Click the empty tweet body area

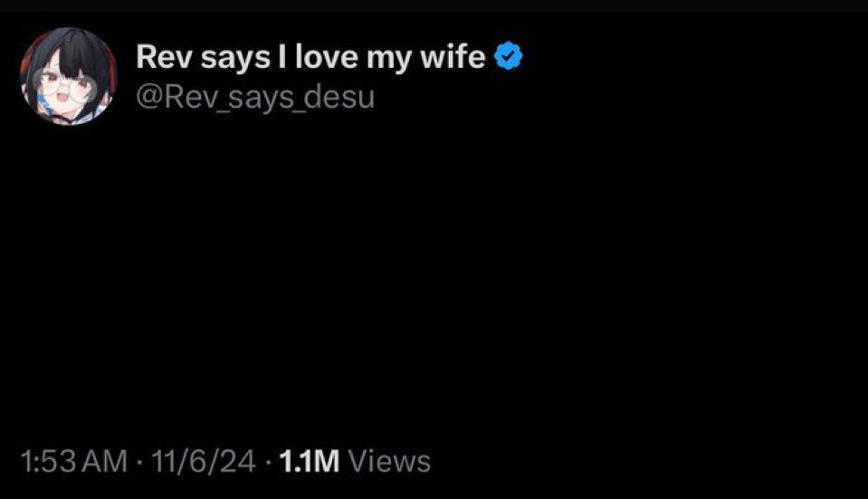[x=434, y=272]
